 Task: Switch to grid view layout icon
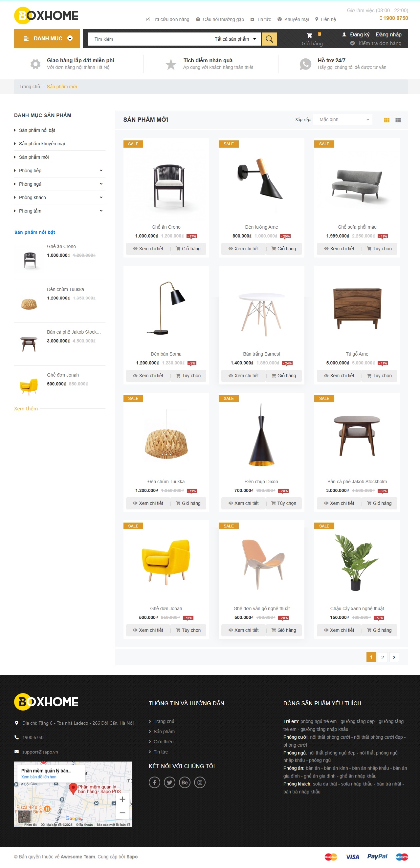click(387, 120)
